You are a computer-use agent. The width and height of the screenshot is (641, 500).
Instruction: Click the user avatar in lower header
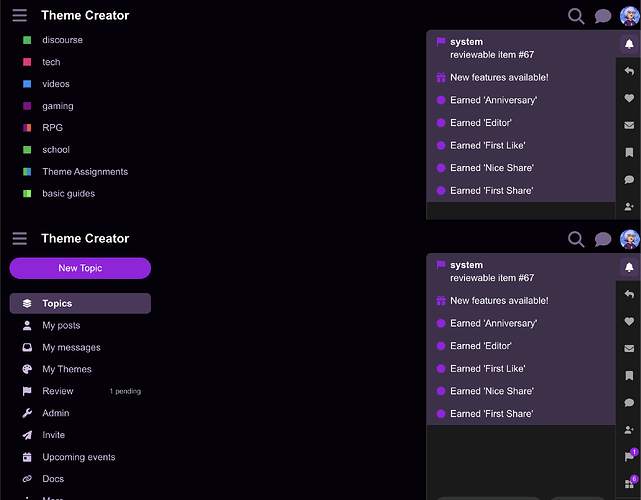point(630,239)
